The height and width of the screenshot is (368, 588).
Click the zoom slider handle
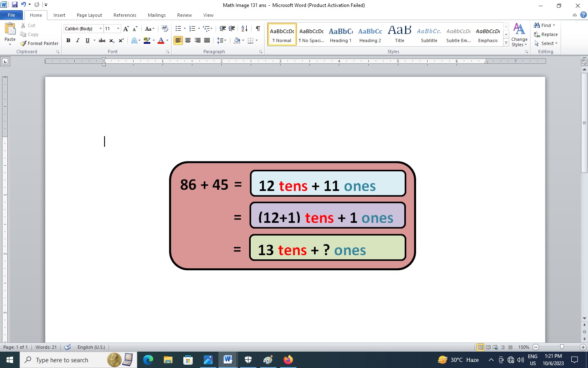(x=562, y=347)
